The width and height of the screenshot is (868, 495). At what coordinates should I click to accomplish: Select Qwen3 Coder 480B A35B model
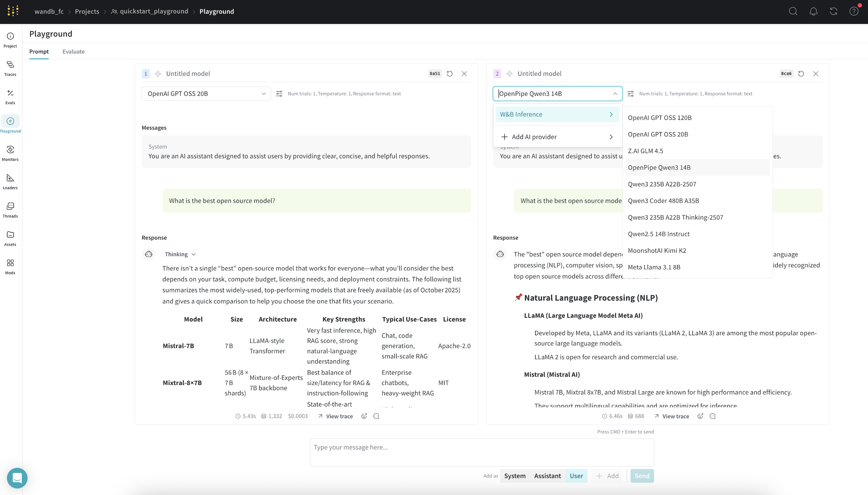tap(663, 201)
